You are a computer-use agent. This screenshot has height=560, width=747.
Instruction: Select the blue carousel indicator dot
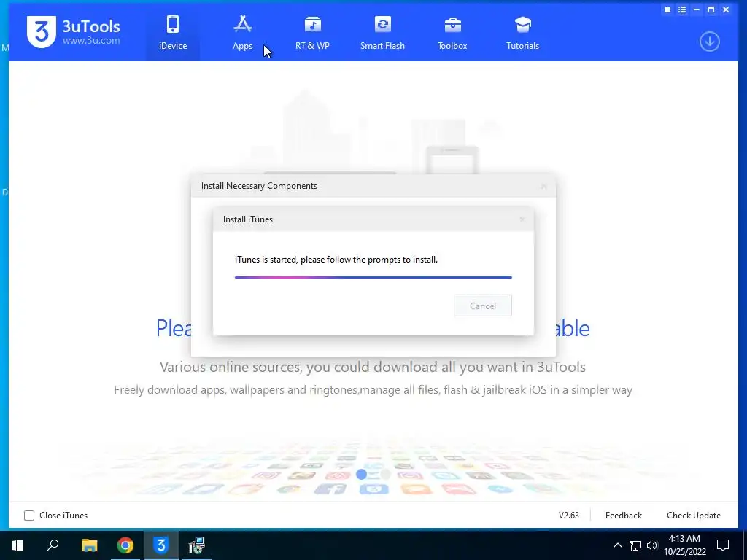pyautogui.click(x=362, y=474)
